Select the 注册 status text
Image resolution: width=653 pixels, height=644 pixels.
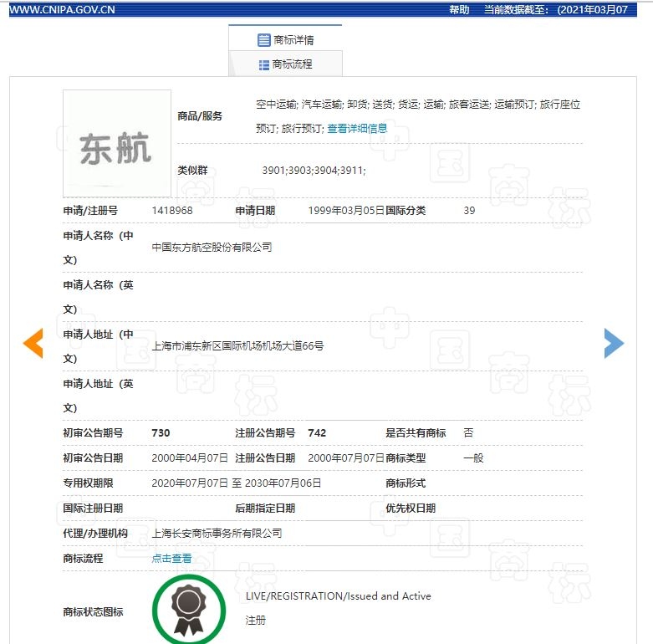255,621
